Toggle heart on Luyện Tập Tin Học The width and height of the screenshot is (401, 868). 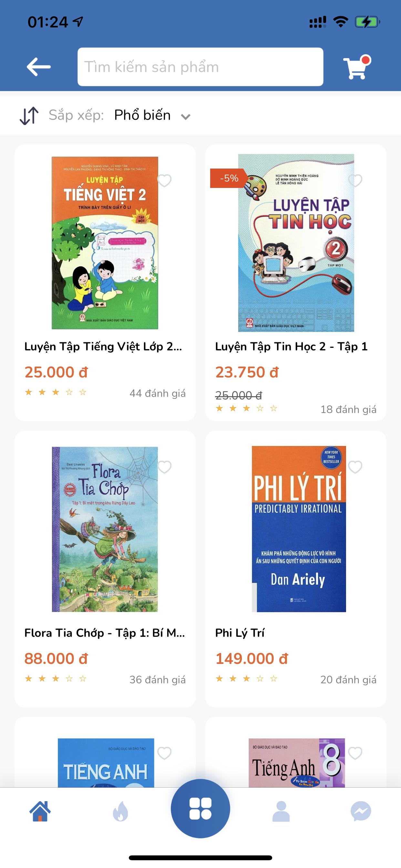(355, 181)
